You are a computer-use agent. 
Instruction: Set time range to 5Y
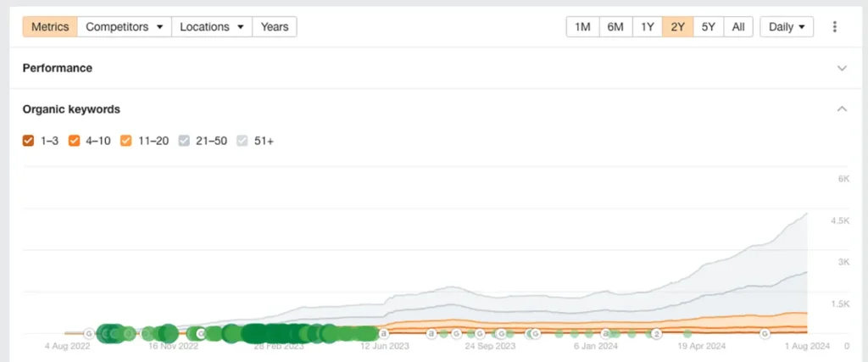[x=709, y=27]
